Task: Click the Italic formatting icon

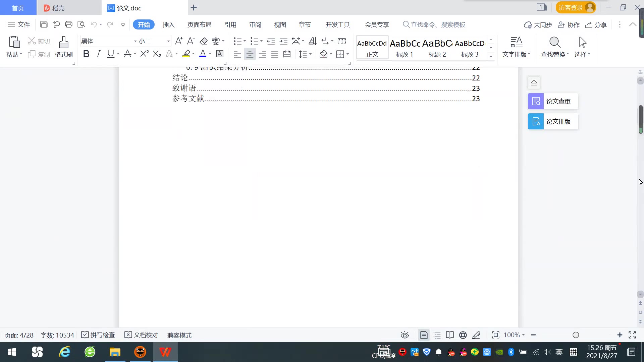Action: (98, 54)
